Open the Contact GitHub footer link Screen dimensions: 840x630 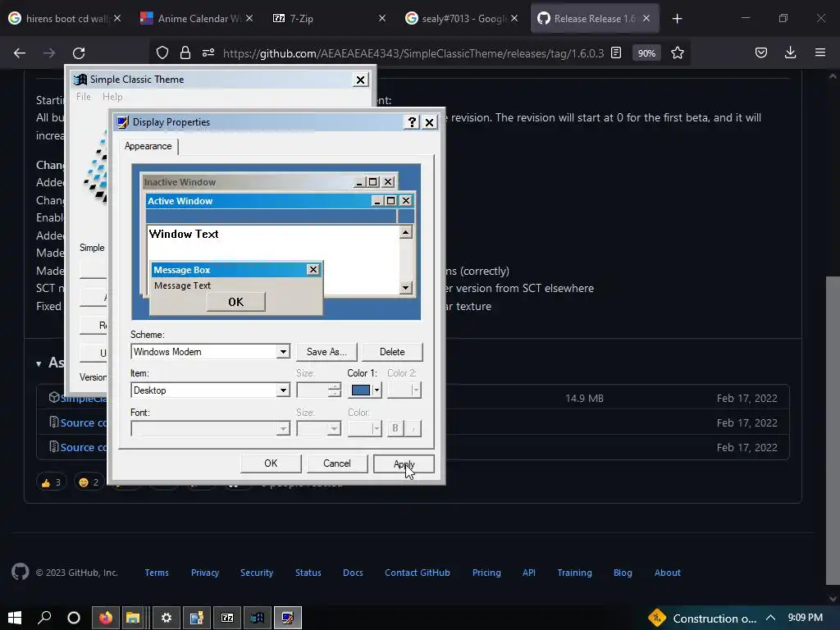[x=418, y=572]
